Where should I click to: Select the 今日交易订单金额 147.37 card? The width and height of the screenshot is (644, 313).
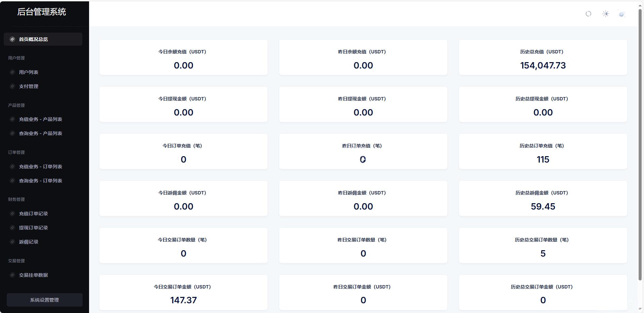(x=184, y=293)
